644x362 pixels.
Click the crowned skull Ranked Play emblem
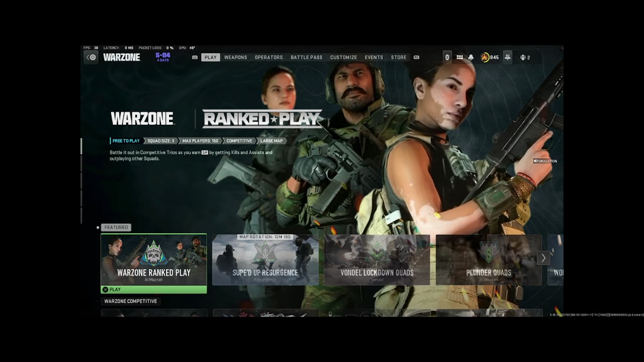[x=154, y=253]
